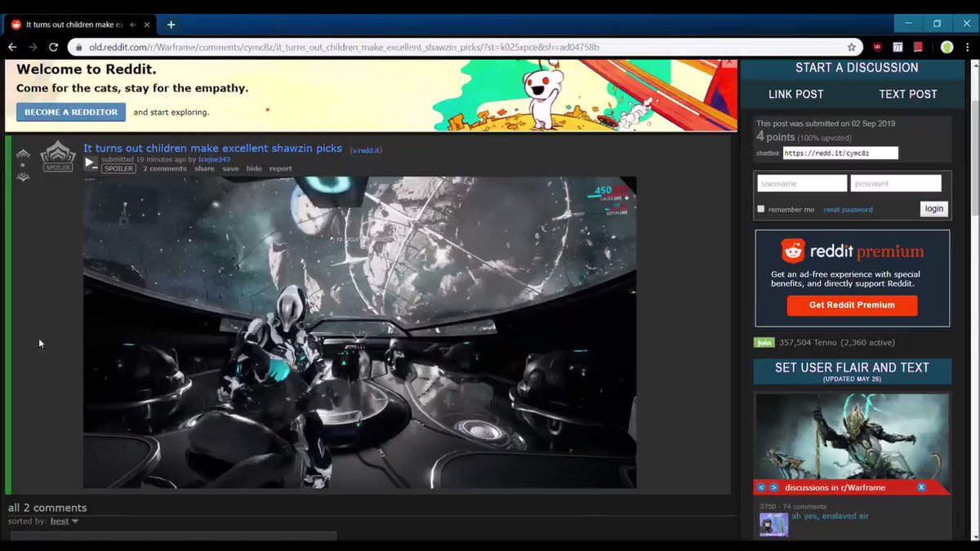The height and width of the screenshot is (551, 980).
Task: Open the post's SPOILER thumbnail
Action: point(58,157)
